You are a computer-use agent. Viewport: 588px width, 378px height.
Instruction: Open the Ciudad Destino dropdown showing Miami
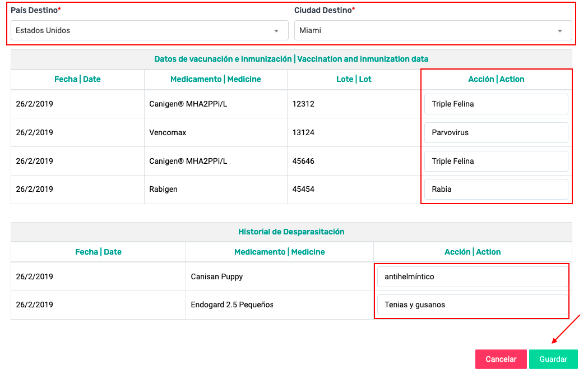tap(433, 30)
